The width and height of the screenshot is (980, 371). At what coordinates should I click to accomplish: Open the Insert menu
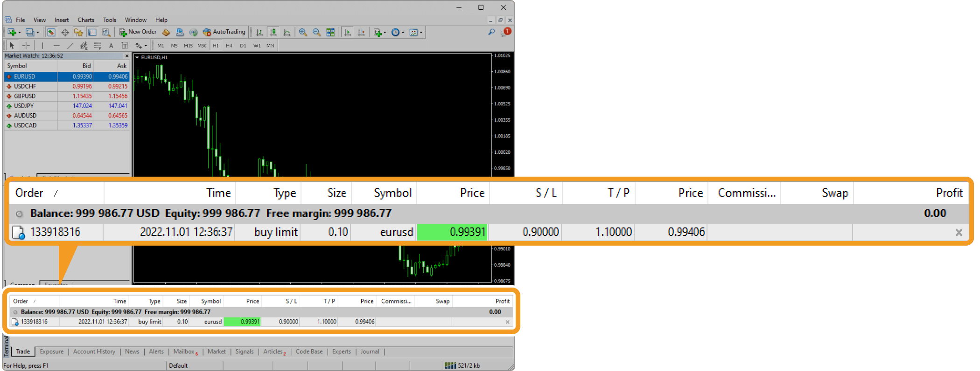(x=62, y=20)
